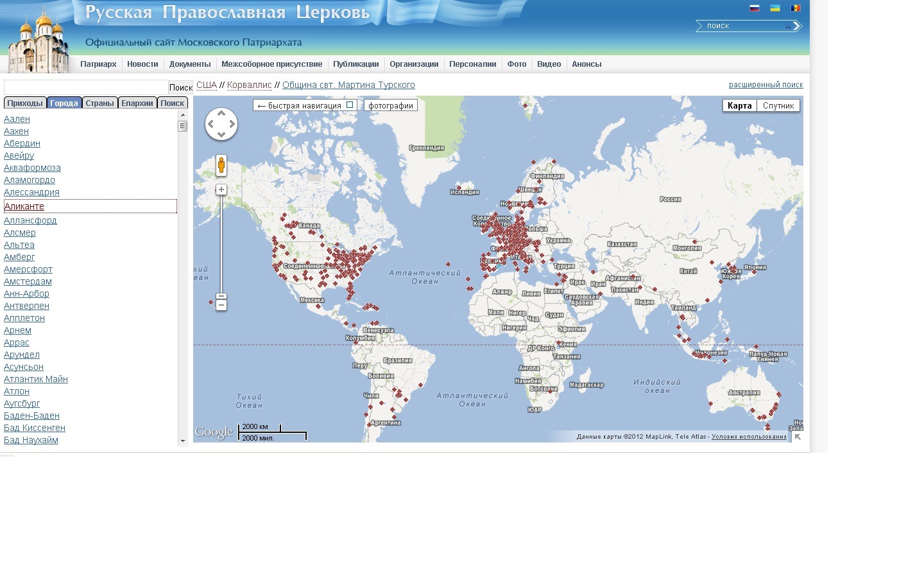This screenshot has height=578, width=924.
Task: Switch language via the Ukrainian flag
Action: point(775,8)
